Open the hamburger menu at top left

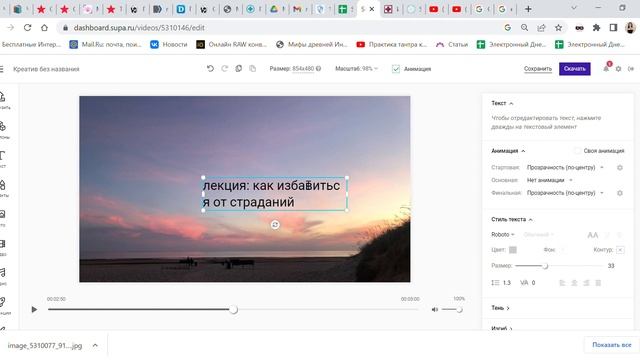click(2, 69)
